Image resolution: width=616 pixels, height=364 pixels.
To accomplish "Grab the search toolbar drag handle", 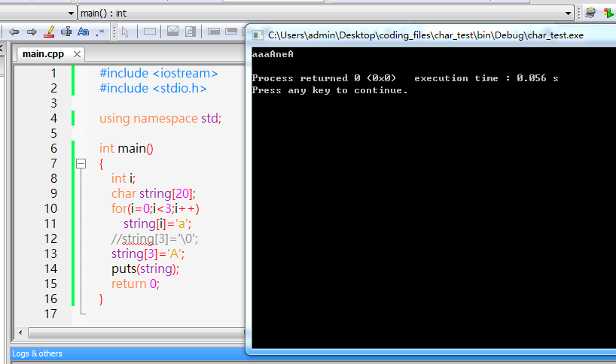I will pos(114,32).
